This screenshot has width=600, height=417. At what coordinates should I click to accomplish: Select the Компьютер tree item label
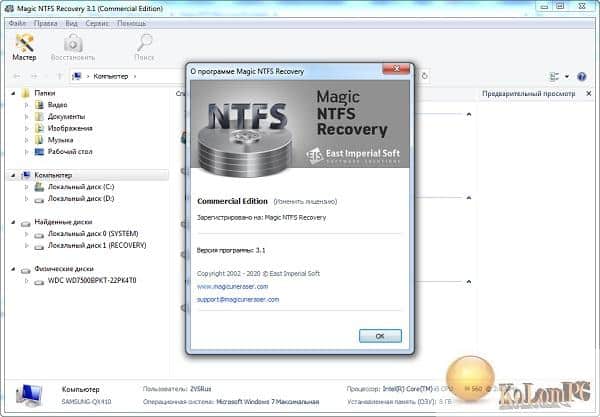click(x=53, y=175)
